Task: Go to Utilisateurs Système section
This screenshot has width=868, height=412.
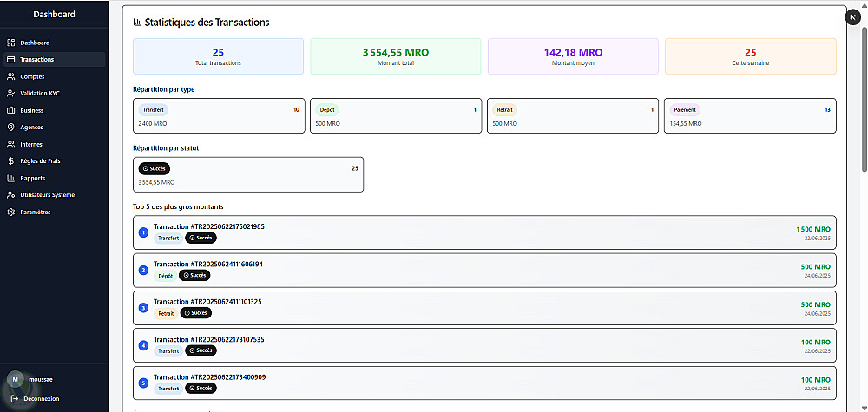Action: [47, 195]
